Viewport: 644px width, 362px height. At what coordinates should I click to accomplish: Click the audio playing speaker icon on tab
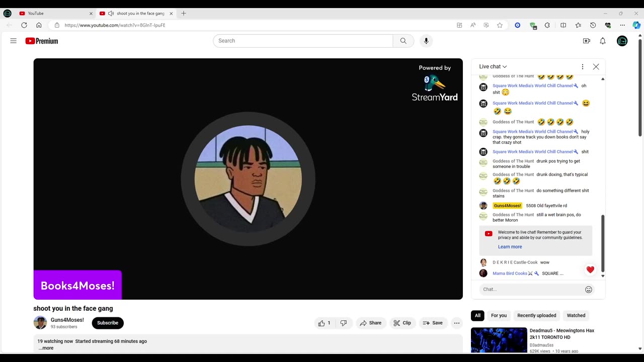point(111,14)
